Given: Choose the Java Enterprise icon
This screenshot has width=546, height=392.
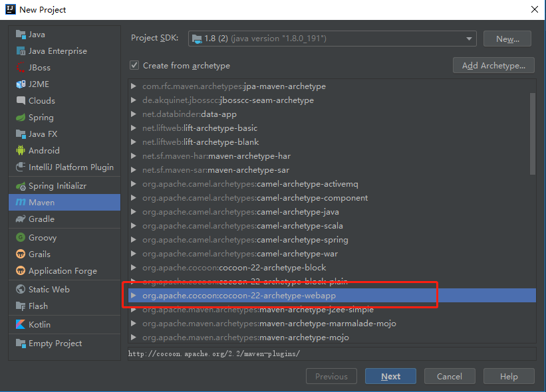Looking at the screenshot, I should tap(21, 51).
